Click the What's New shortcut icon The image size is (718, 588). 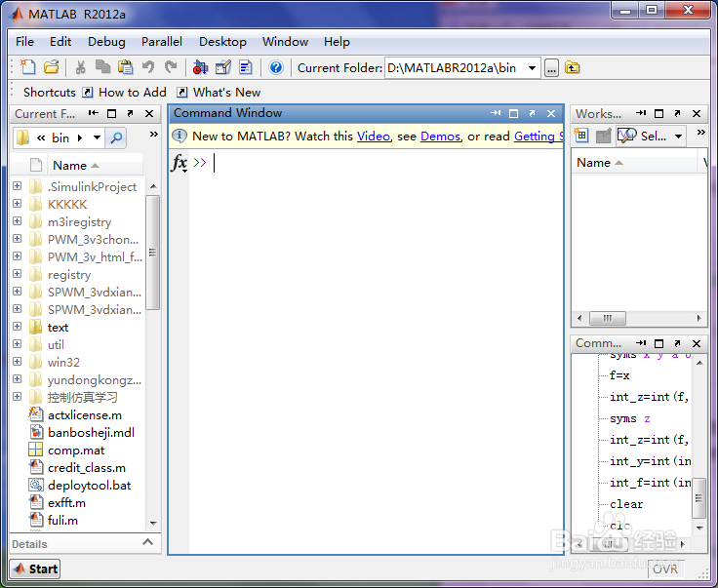(181, 93)
